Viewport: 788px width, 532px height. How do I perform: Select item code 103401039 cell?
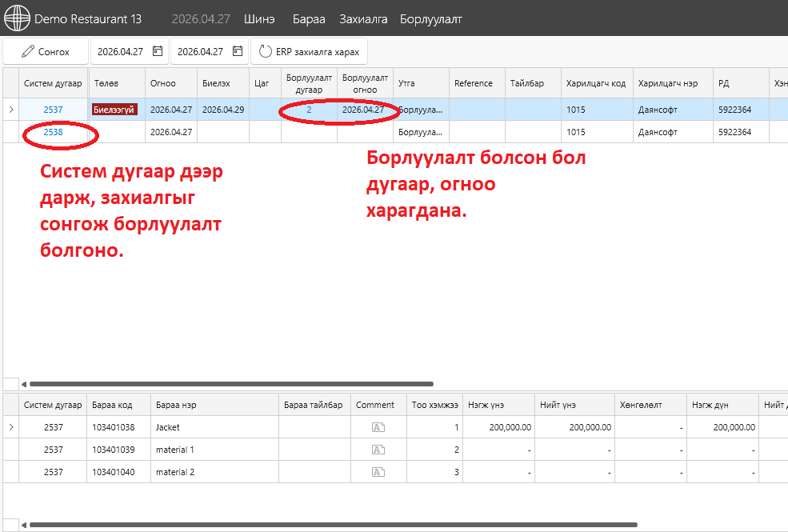point(118,450)
